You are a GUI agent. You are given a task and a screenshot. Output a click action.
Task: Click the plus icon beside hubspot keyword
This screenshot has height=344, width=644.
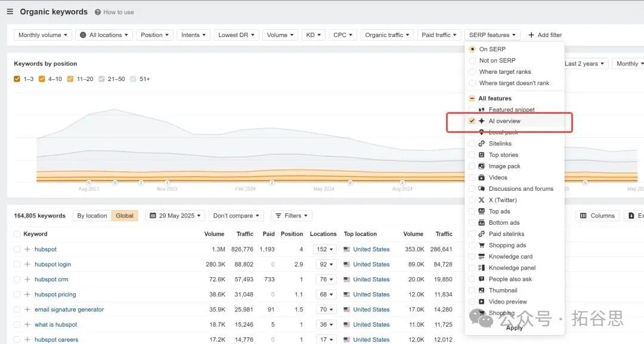[x=27, y=249]
